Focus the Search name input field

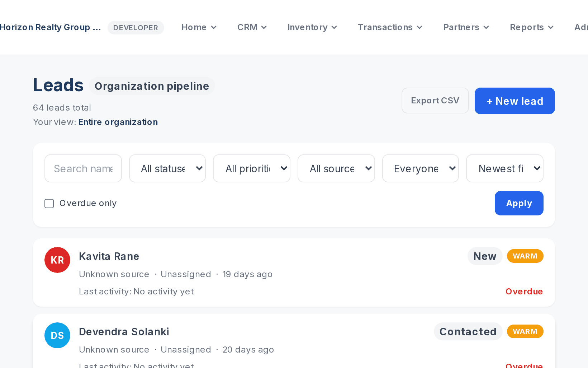(x=83, y=168)
